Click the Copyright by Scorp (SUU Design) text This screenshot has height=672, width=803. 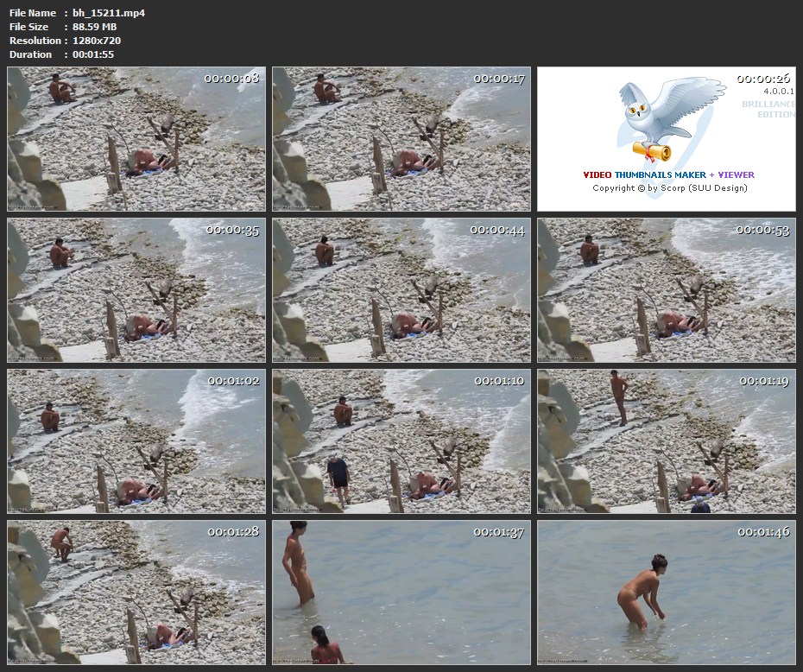click(x=669, y=187)
